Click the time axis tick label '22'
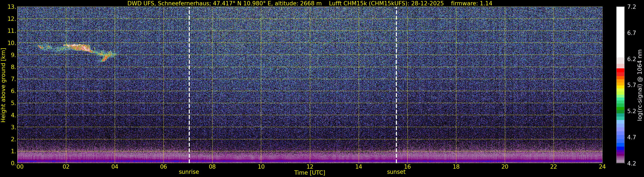Screen dimensions: 644x177 [554, 167]
